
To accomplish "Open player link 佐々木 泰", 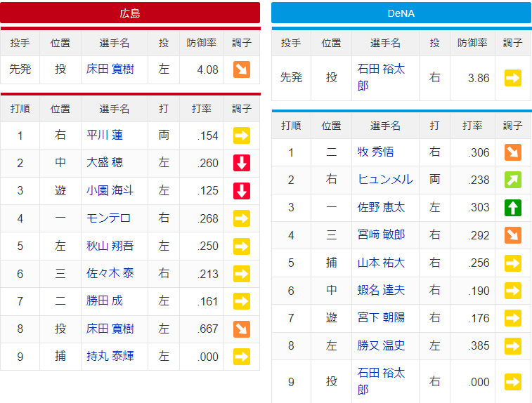I will click(110, 274).
